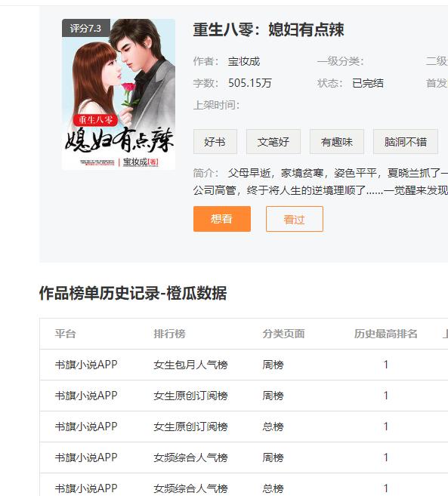This screenshot has width=448, height=496.
Task: Click rank 1 in 女生包月人气榜 row
Action: click(385, 365)
